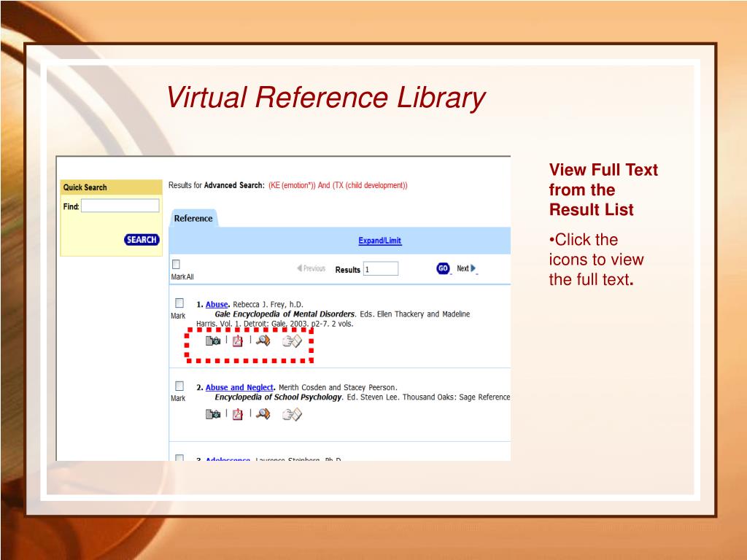
Task: Click the 'Virtual Reference Library' slide title
Action: (326, 98)
